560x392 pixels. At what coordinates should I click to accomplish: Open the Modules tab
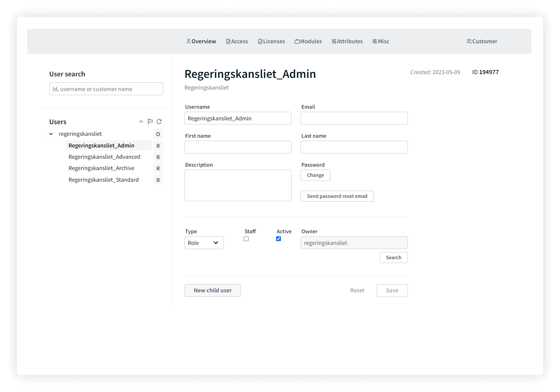pos(308,41)
